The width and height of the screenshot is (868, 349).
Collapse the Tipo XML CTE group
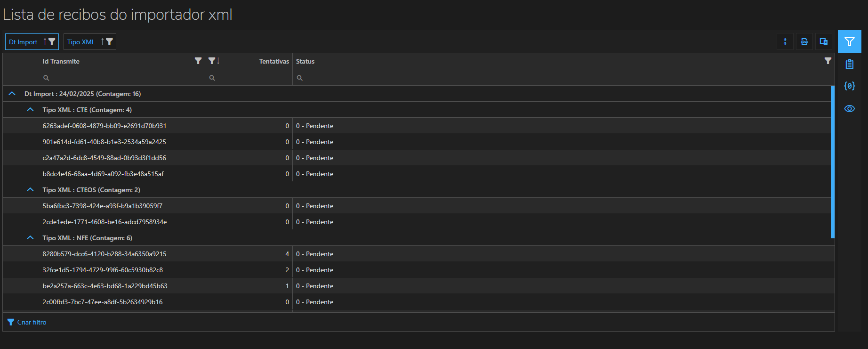pyautogui.click(x=31, y=110)
